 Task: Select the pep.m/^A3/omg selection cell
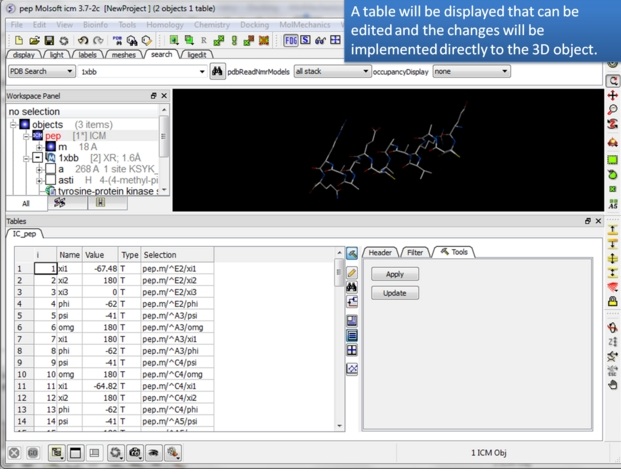[177, 327]
